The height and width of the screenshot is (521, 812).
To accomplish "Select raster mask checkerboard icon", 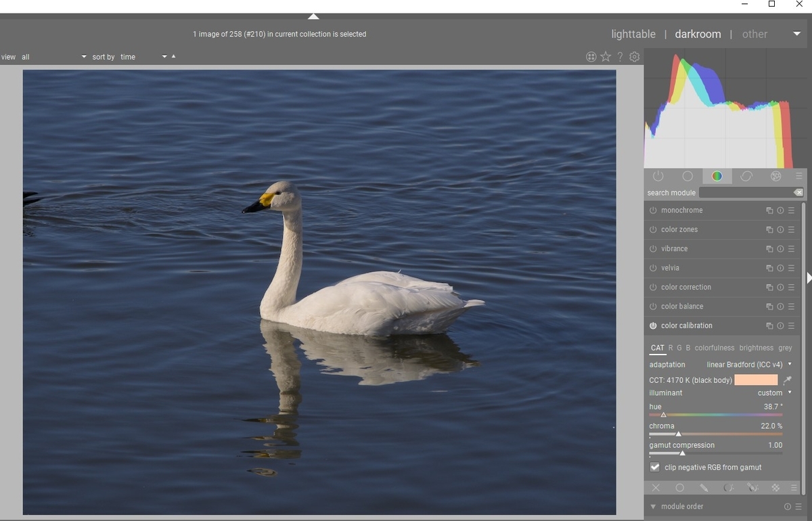I will 775,488.
